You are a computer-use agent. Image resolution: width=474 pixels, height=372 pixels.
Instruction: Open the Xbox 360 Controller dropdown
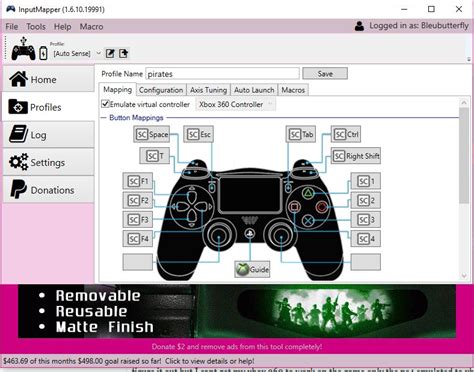[x=235, y=104]
